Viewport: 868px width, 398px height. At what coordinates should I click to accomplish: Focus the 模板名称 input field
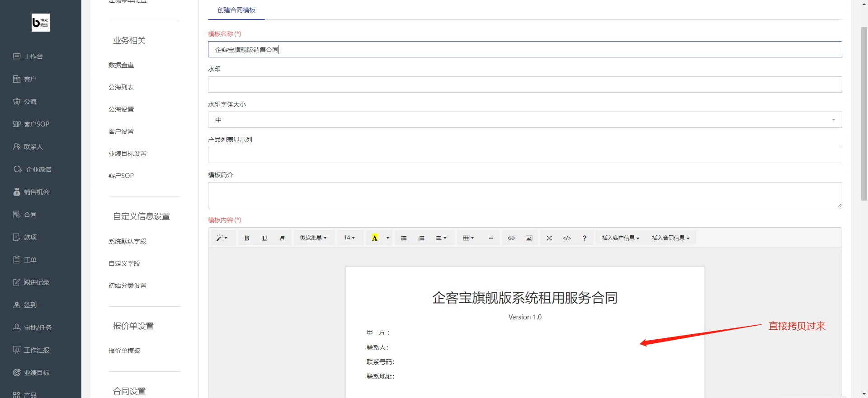(x=525, y=49)
